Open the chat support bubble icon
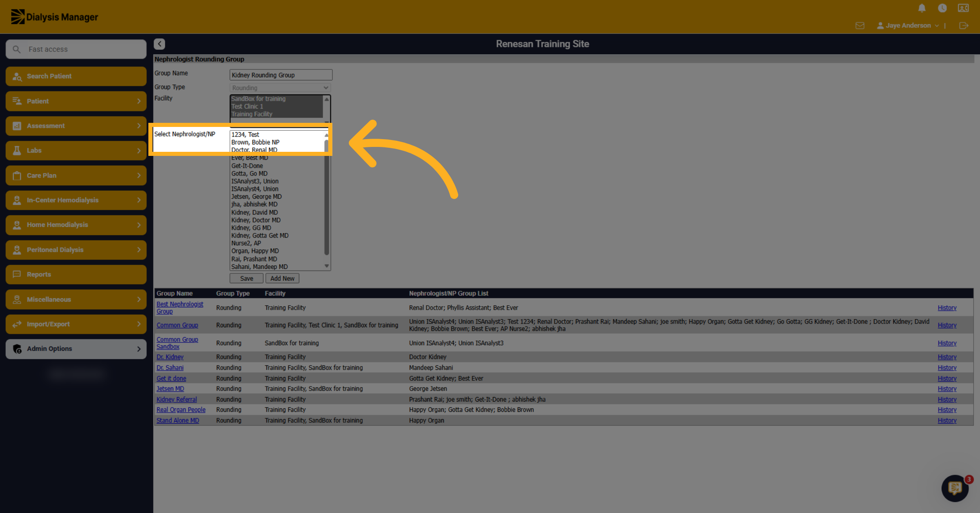The height and width of the screenshot is (513, 980). tap(955, 488)
